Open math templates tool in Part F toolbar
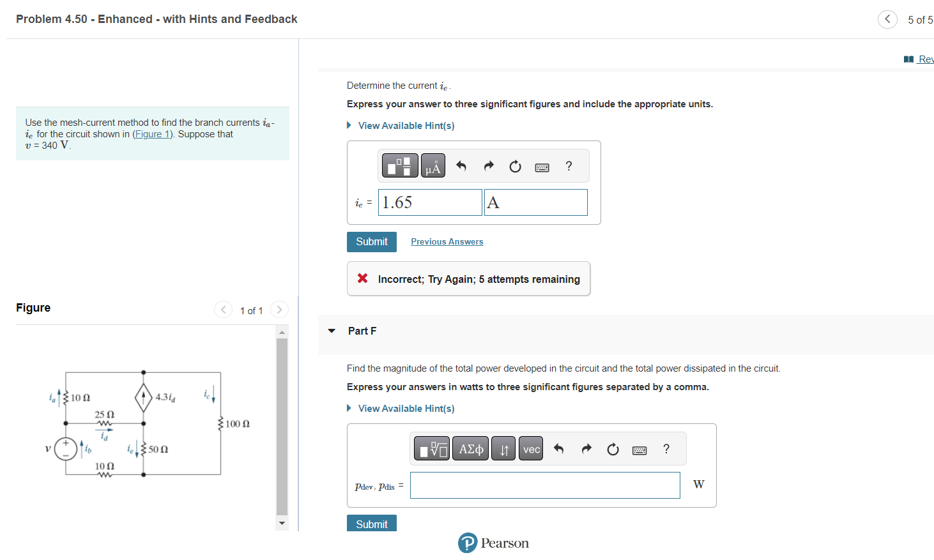The image size is (934, 560). (x=432, y=448)
